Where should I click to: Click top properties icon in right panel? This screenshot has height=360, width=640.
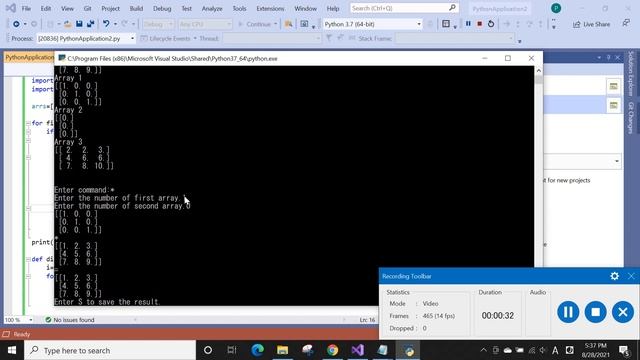(613, 86)
